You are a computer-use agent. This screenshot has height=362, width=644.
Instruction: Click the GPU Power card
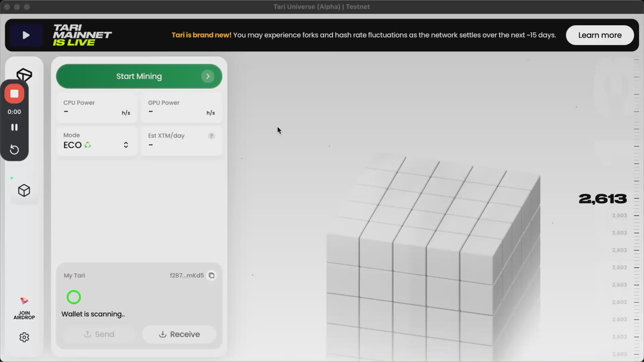(x=181, y=107)
